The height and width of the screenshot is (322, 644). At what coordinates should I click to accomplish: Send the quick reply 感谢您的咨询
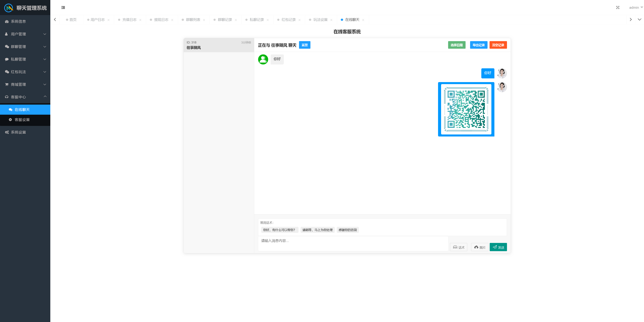click(347, 230)
